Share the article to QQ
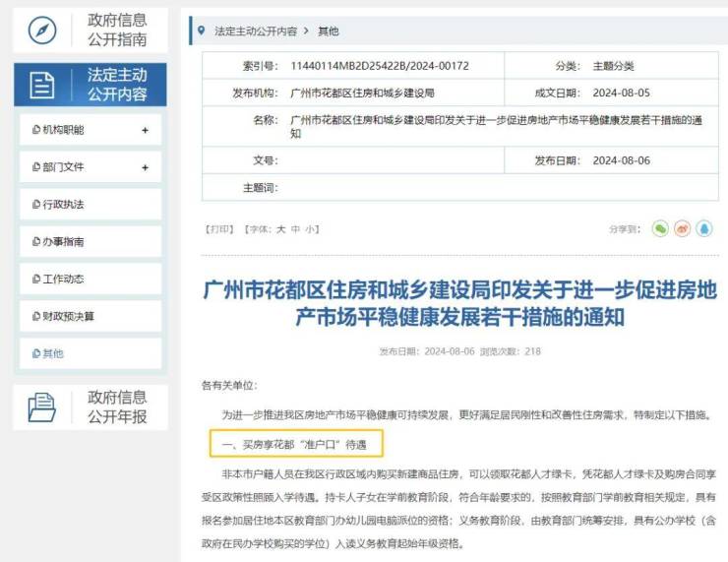This screenshot has width=728, height=562. [704, 228]
